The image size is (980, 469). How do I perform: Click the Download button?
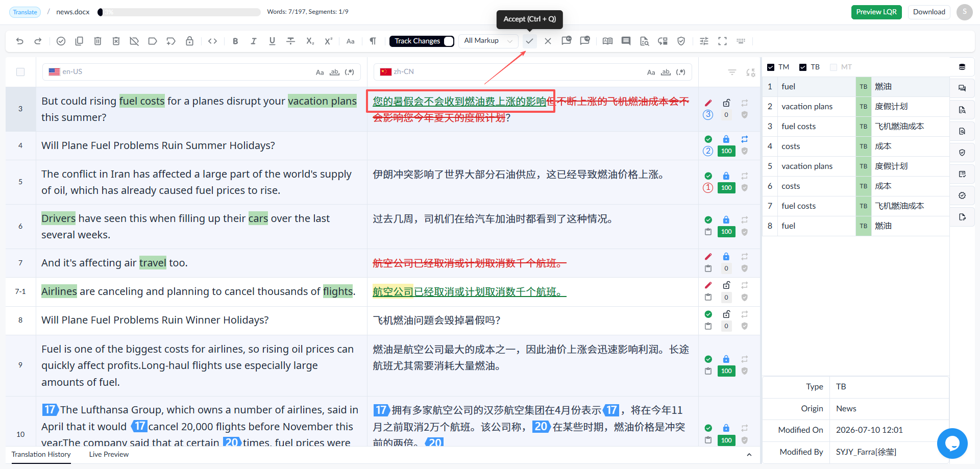coord(929,12)
